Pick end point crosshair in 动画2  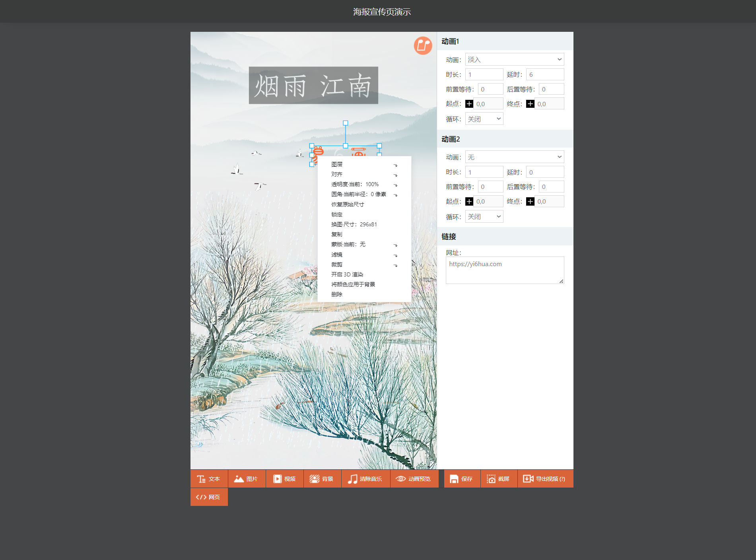[530, 202]
